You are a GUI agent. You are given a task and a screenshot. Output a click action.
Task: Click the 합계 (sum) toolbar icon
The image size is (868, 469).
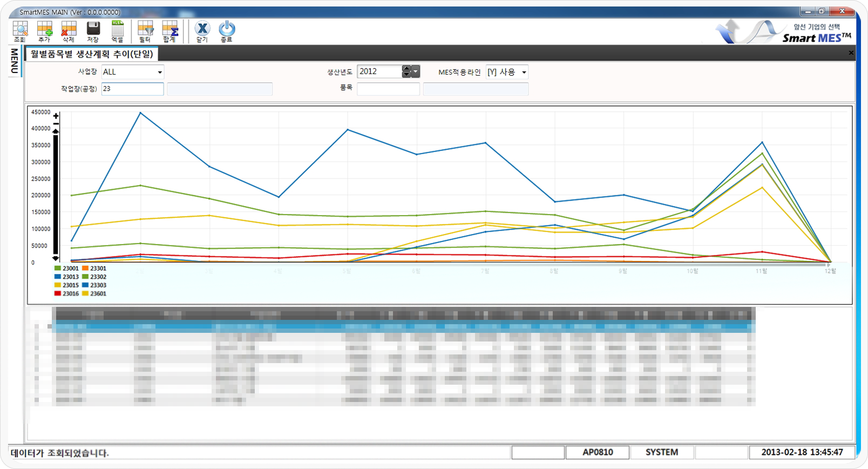[169, 31]
